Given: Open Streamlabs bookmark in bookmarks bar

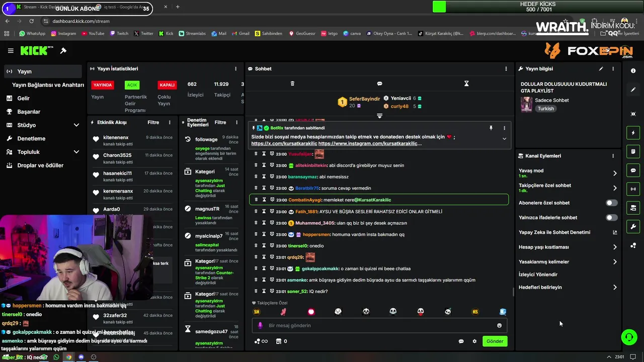Looking at the screenshot, I should 192,34.
